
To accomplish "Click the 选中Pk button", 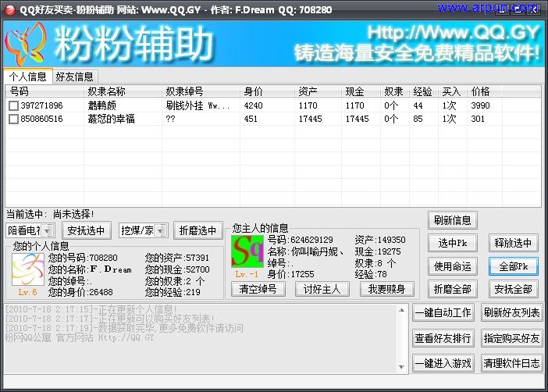I will click(453, 243).
